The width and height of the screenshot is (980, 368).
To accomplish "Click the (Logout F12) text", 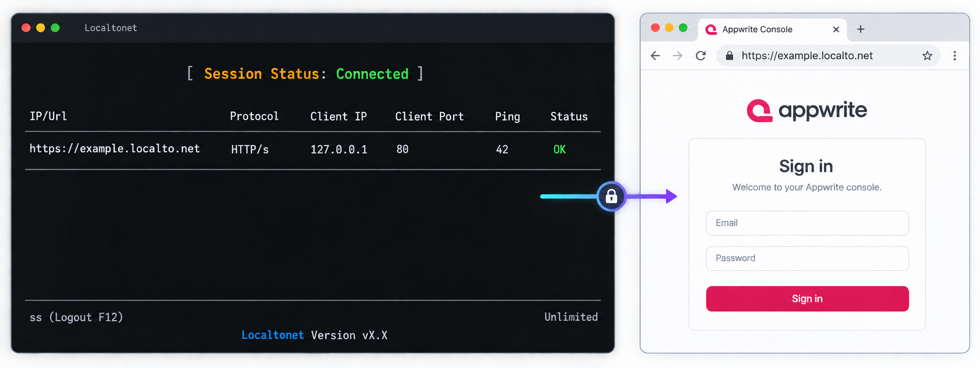I will coord(86,317).
